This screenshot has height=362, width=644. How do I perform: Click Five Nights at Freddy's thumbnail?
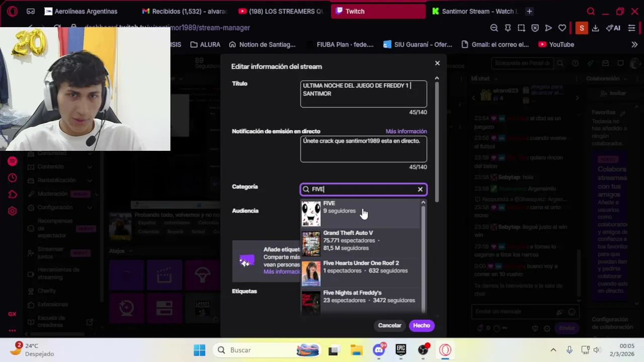[x=311, y=303]
